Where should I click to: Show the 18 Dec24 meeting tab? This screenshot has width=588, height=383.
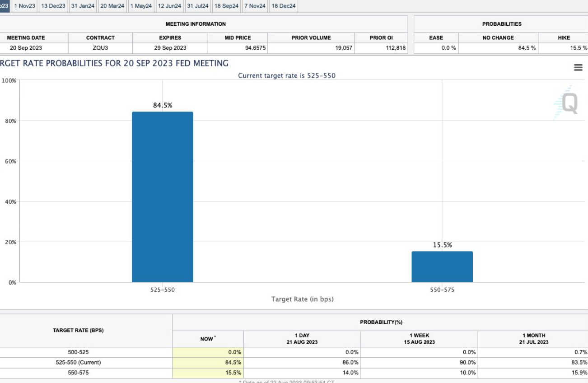[283, 6]
